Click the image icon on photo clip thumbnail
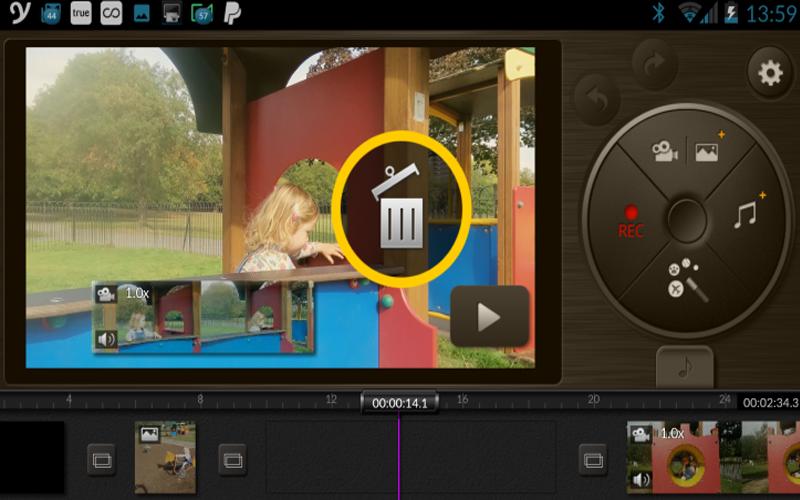The height and width of the screenshot is (500, 800). coord(149,434)
